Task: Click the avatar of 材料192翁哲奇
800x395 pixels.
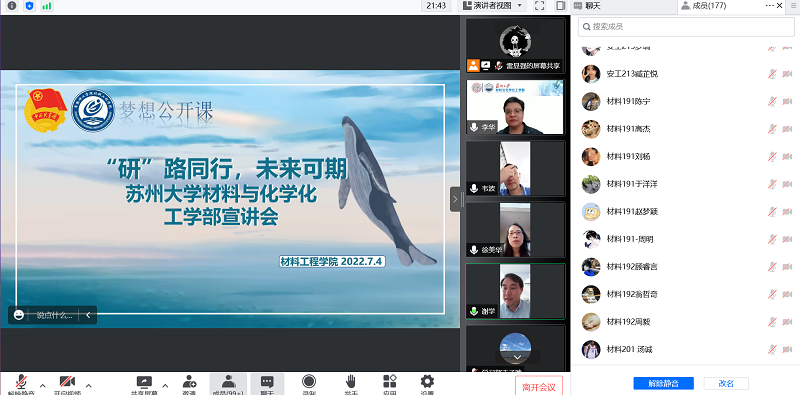Action: click(591, 294)
